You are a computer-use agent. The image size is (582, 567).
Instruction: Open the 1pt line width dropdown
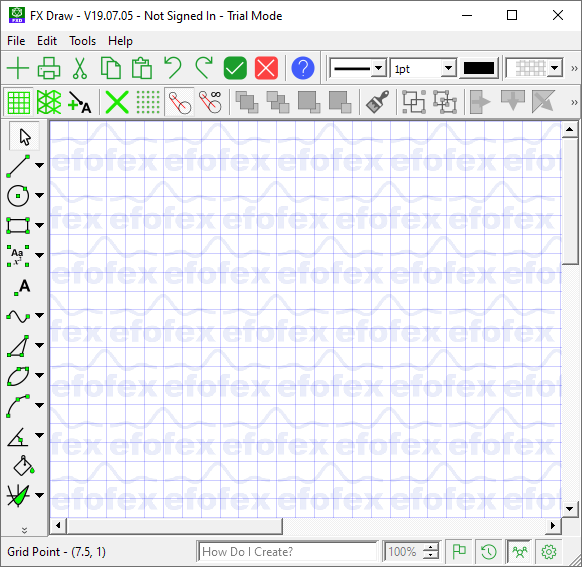(x=448, y=68)
